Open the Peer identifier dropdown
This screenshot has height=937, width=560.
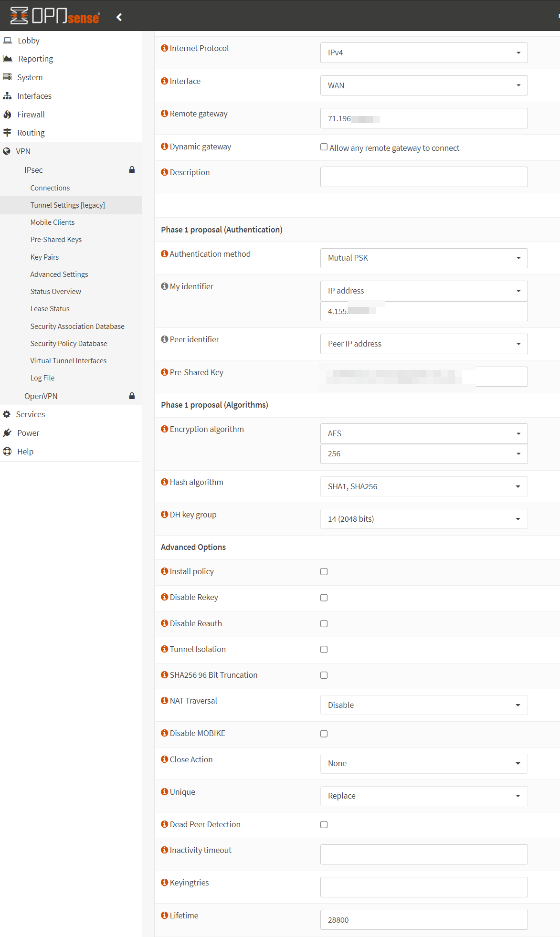coord(424,344)
